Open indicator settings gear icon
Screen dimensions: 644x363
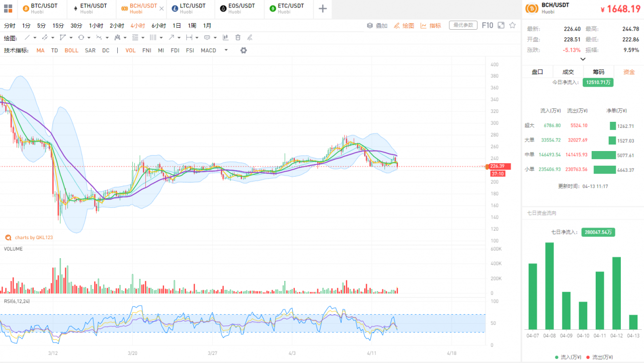point(244,50)
